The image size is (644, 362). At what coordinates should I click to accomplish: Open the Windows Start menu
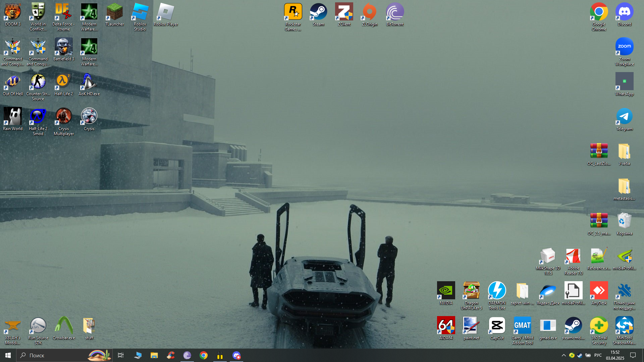tap(8, 355)
